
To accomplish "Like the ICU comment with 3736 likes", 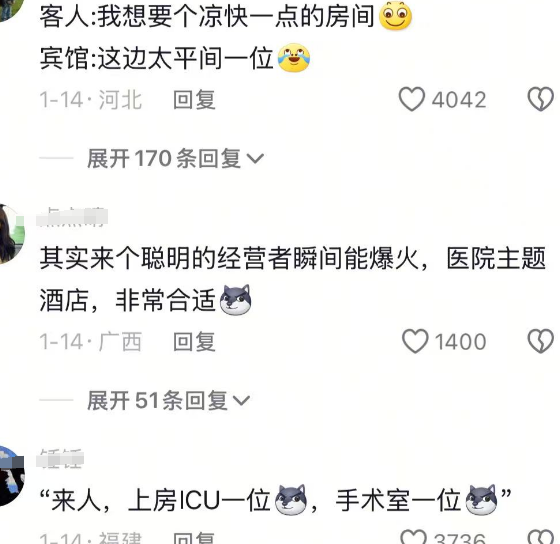I will [x=414, y=537].
